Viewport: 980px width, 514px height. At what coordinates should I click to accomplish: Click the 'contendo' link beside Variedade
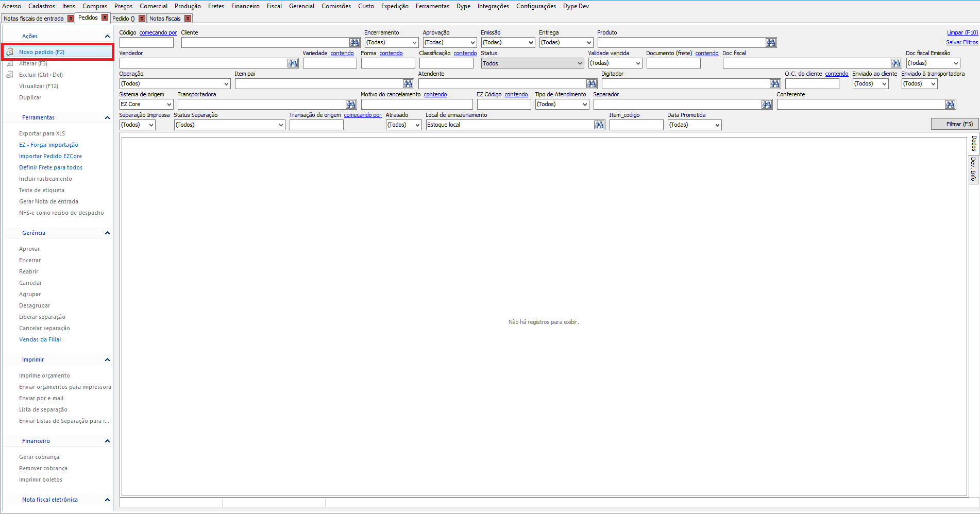pos(342,53)
